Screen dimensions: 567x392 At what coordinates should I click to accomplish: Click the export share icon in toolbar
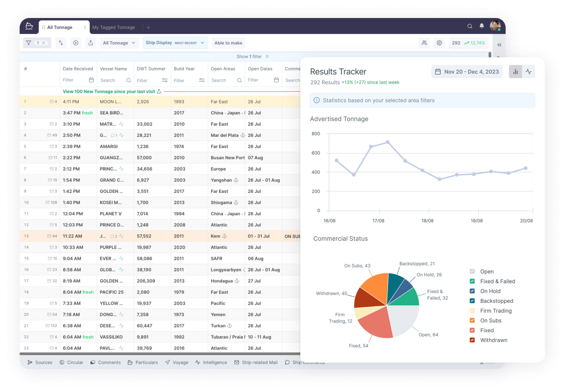(x=91, y=43)
